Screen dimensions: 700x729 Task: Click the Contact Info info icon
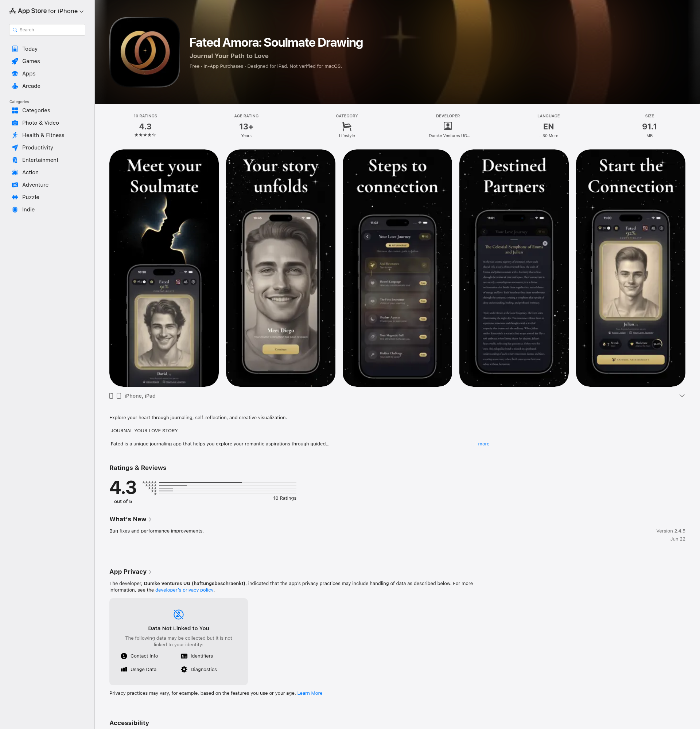pos(124,656)
